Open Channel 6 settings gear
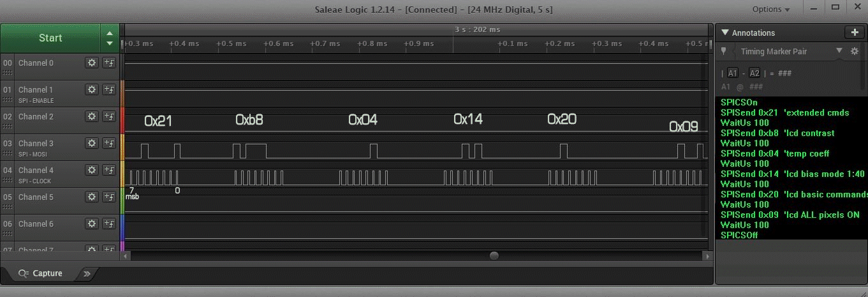 (92, 224)
